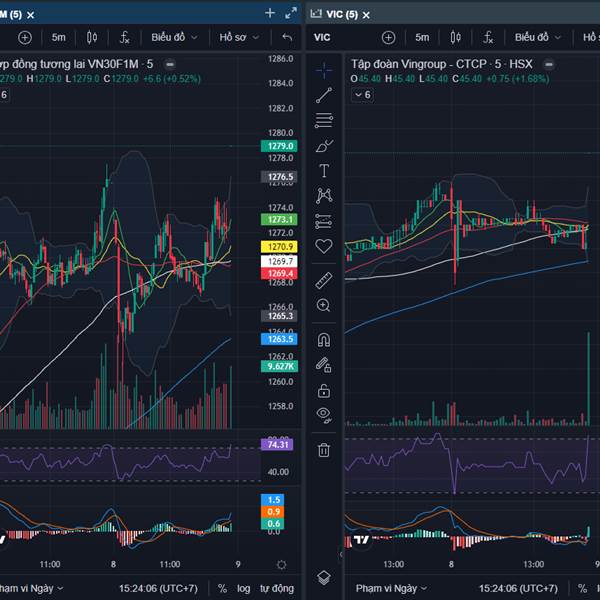Toggle tự động auto scale

277,588
